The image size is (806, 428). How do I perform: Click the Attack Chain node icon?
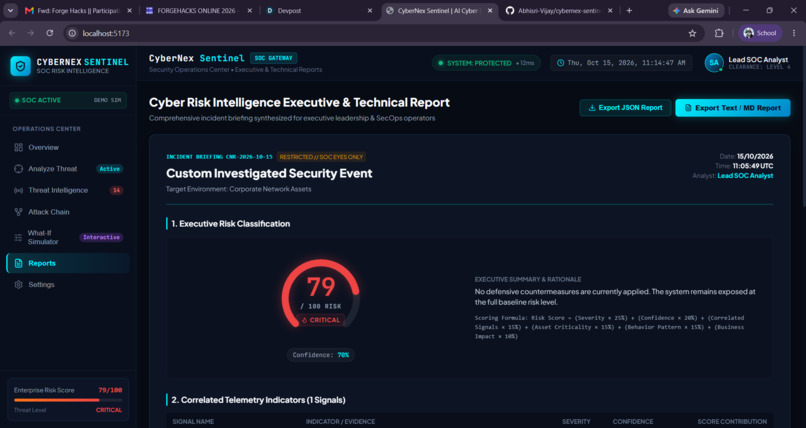click(x=19, y=212)
